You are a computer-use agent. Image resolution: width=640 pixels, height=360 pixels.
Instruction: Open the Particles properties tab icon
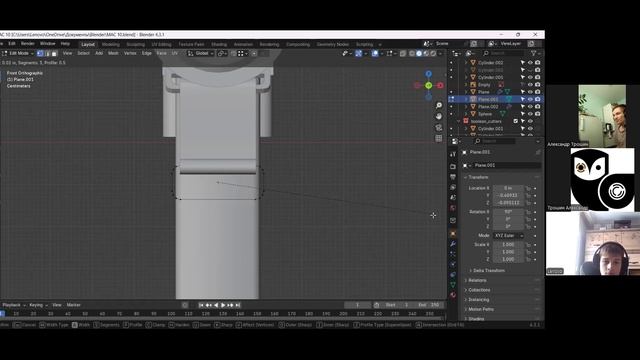pos(453,254)
